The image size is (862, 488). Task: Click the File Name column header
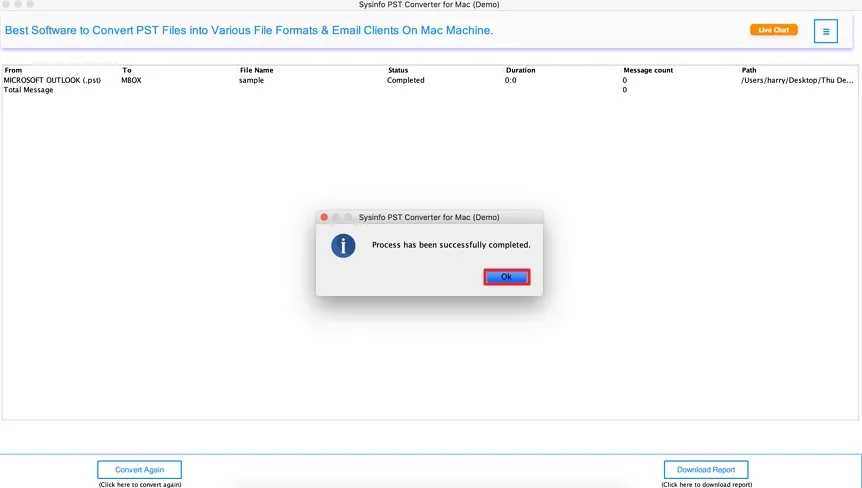pyautogui.click(x=256, y=70)
